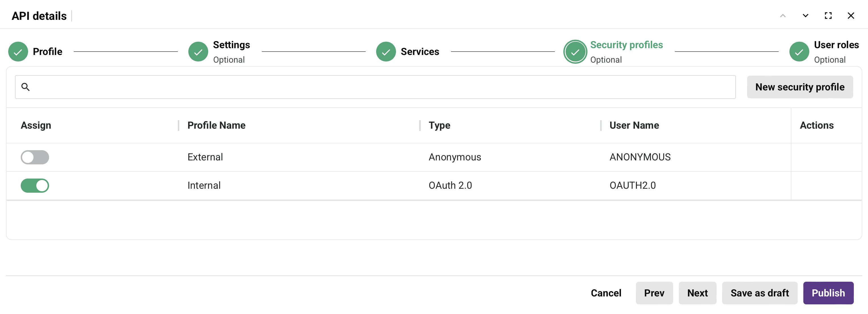
Task: Toggle assignment for the Anonymous profile row
Action: pyautogui.click(x=35, y=157)
